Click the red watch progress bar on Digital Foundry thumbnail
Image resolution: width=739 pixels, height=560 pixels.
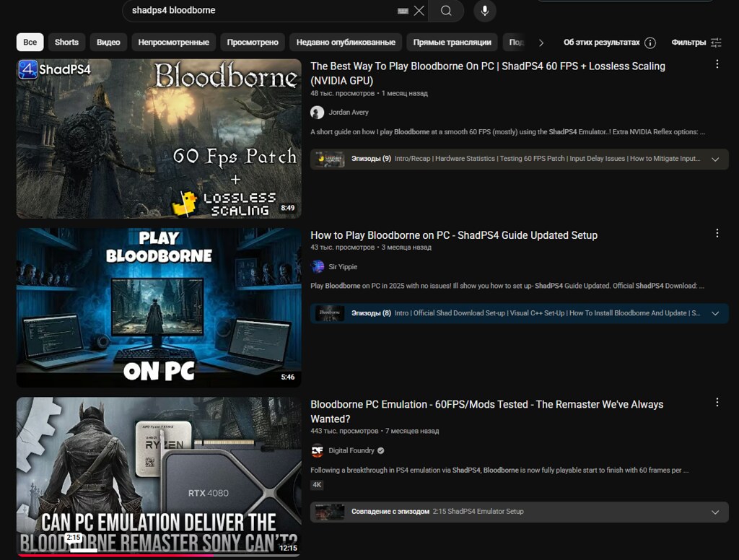tap(115, 555)
